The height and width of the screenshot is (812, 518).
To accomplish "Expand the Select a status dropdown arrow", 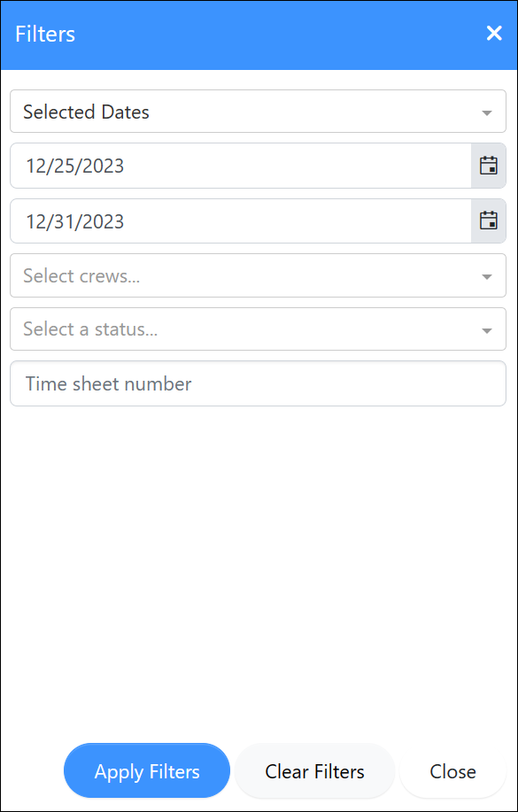I will (x=486, y=330).
